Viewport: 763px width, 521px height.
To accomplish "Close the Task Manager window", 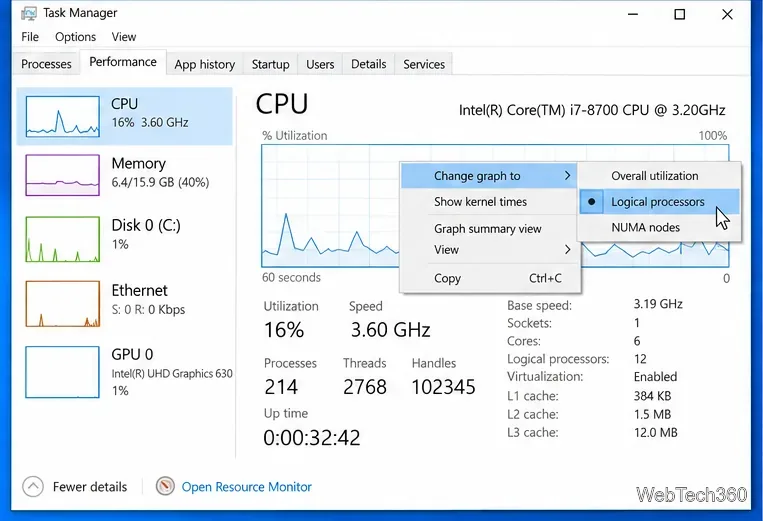I will pos(727,14).
